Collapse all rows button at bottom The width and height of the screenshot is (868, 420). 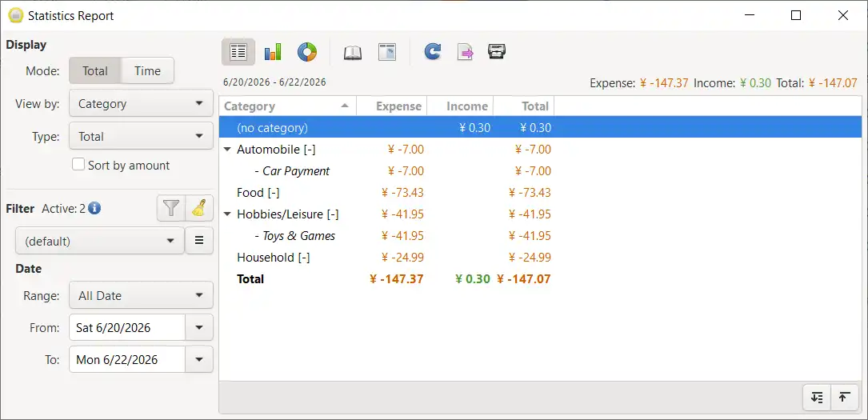844,398
